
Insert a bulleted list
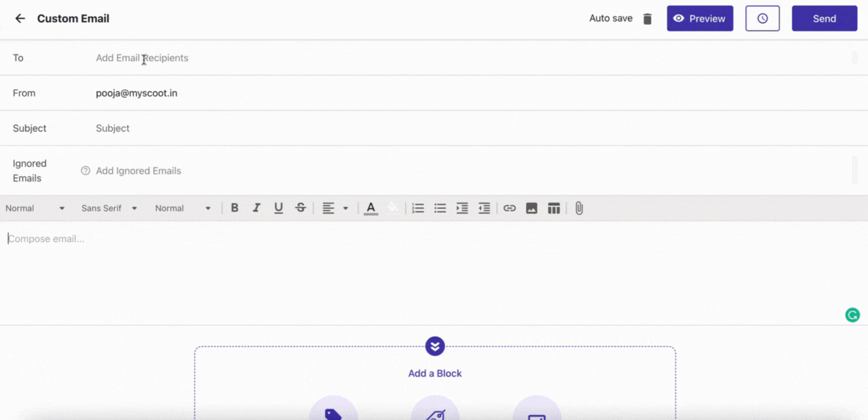(440, 208)
